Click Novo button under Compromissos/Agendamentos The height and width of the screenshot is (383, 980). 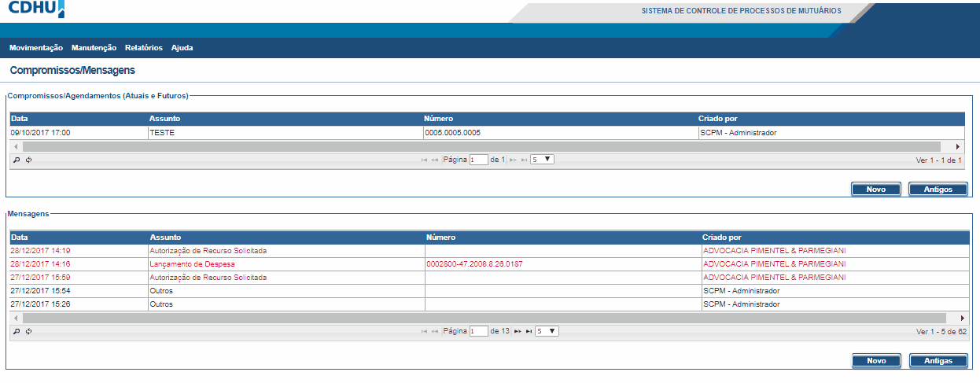pos(876,189)
